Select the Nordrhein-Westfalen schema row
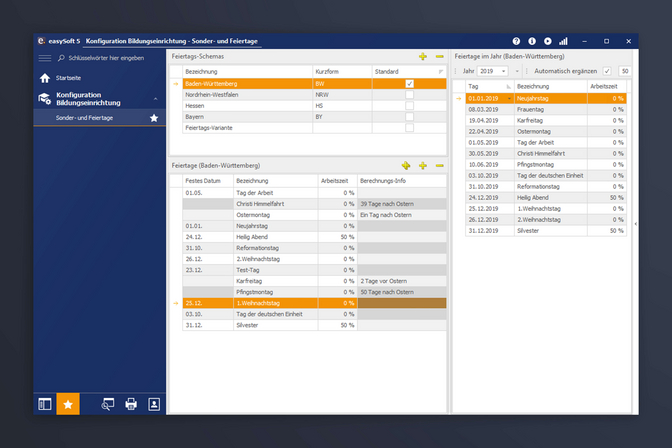Viewport: 672px width, 448px height. (x=315, y=95)
